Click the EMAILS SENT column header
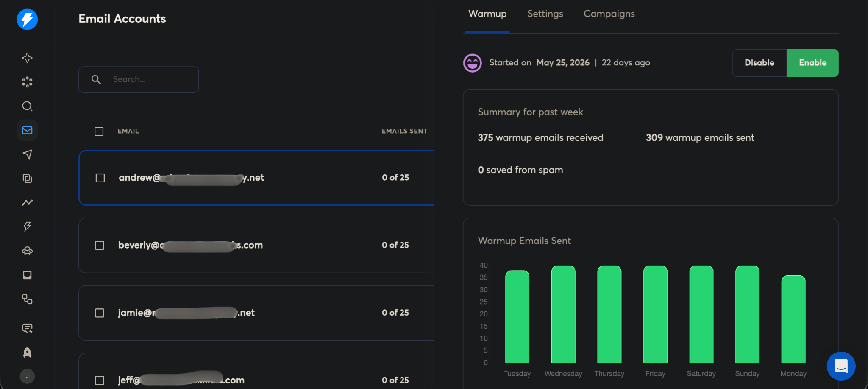This screenshot has height=389, width=868. point(404,131)
